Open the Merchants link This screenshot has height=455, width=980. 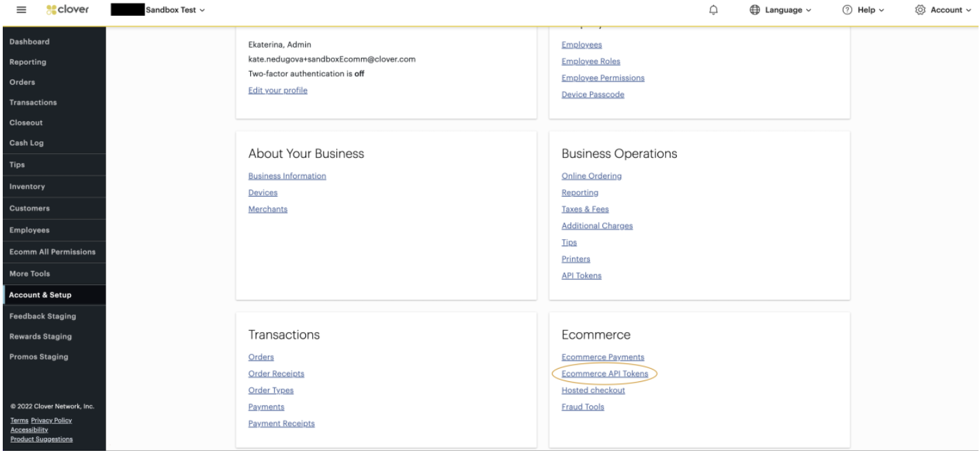(x=267, y=209)
